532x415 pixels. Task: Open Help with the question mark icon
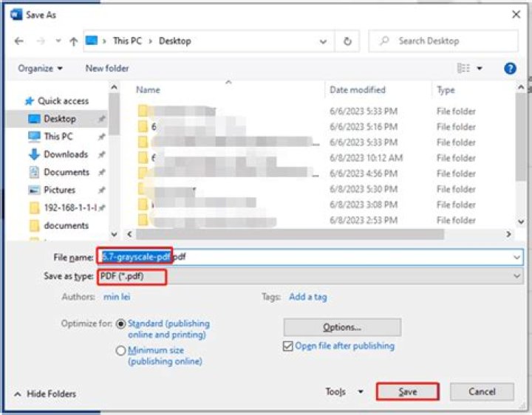(510, 69)
